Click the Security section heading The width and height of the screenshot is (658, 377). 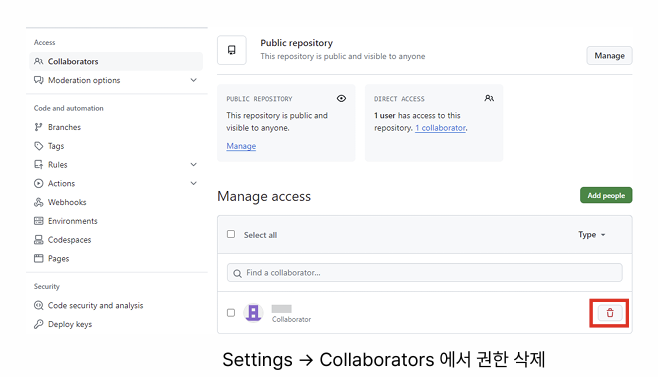coord(47,286)
